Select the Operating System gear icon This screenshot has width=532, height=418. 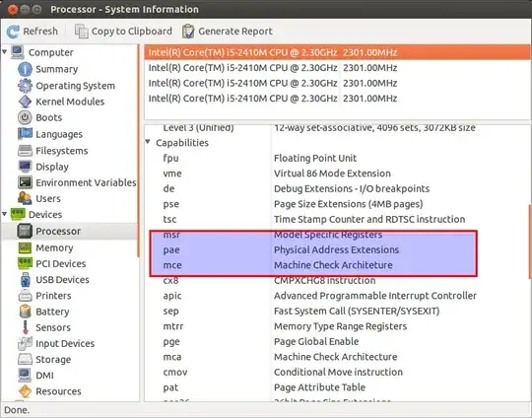coord(25,86)
